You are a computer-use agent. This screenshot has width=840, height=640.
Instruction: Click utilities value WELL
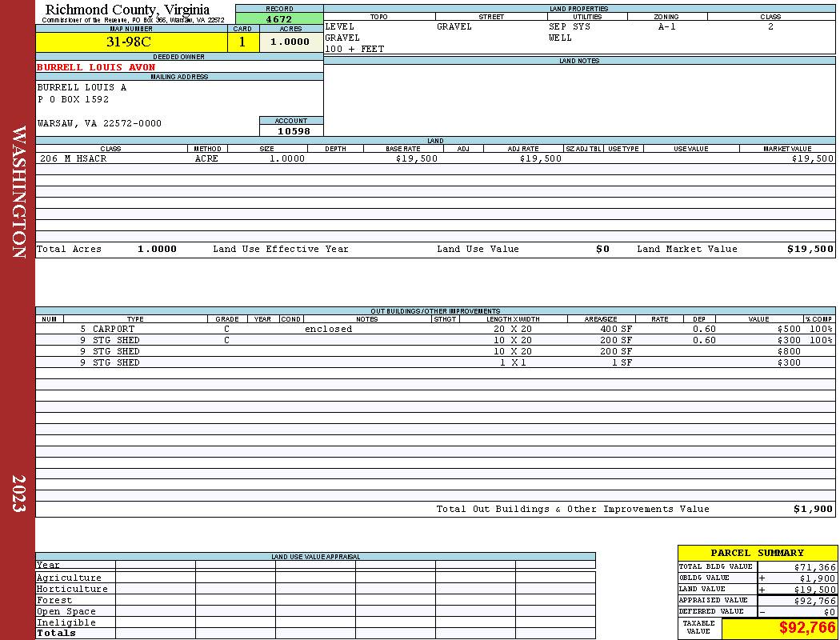pos(560,38)
